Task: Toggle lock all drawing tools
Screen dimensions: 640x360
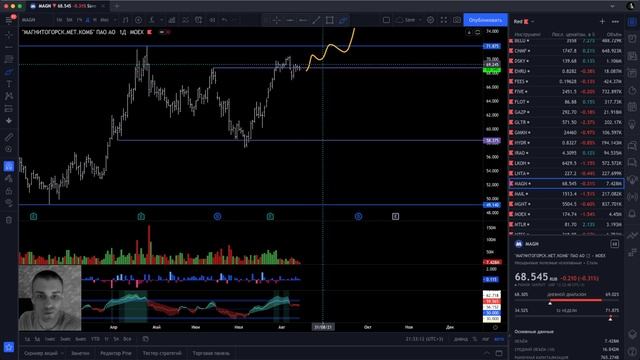Action: 9,191
